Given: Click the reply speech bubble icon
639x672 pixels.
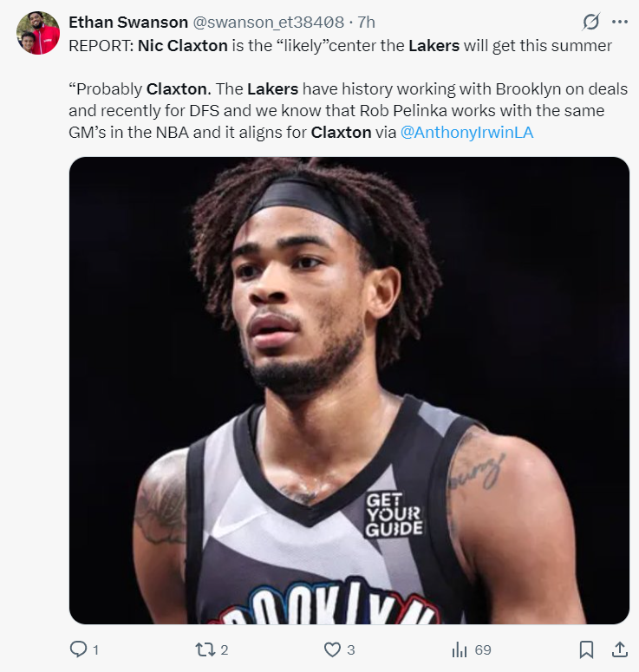Looking at the screenshot, I should click(x=78, y=649).
